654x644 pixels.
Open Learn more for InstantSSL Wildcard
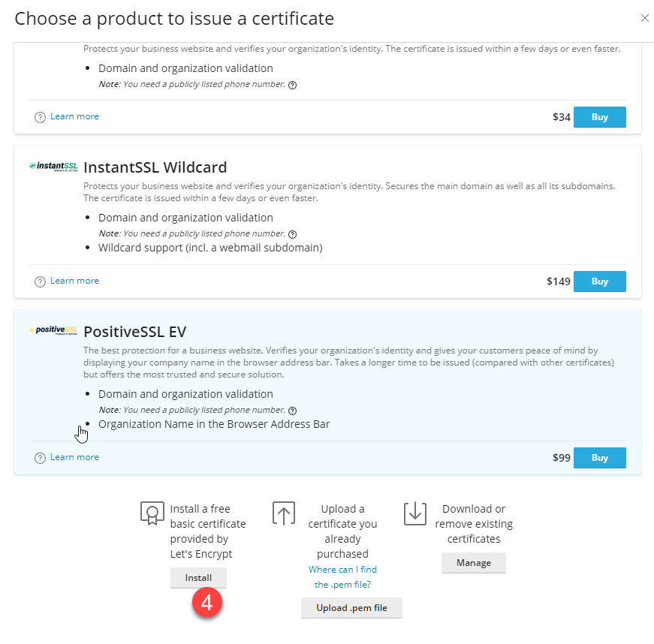tap(74, 281)
